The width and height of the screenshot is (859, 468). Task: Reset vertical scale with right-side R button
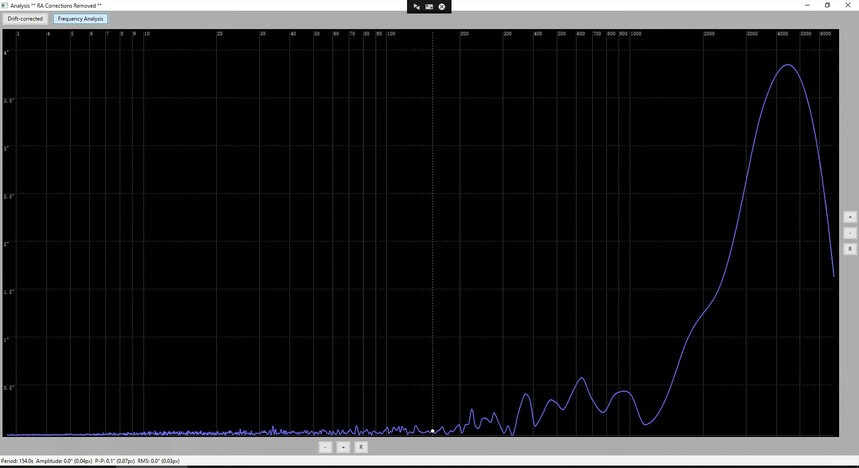coord(850,249)
